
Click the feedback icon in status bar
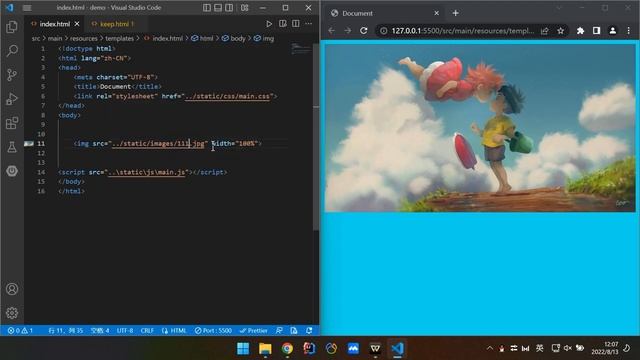[279, 331]
